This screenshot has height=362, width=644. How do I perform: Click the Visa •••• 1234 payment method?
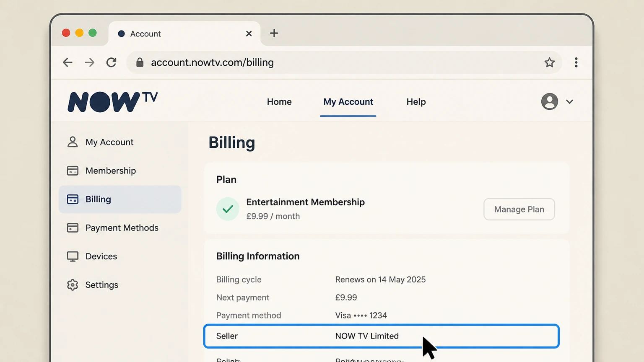pos(361,315)
